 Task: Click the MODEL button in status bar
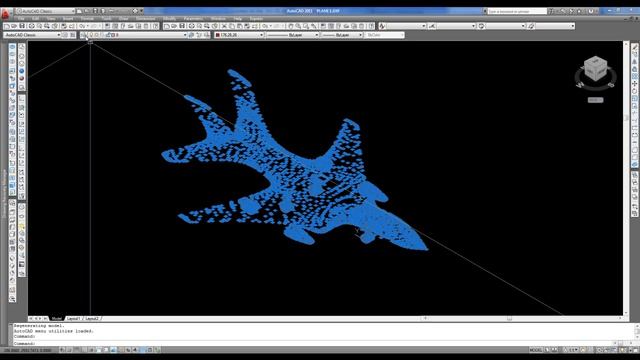(x=535, y=350)
